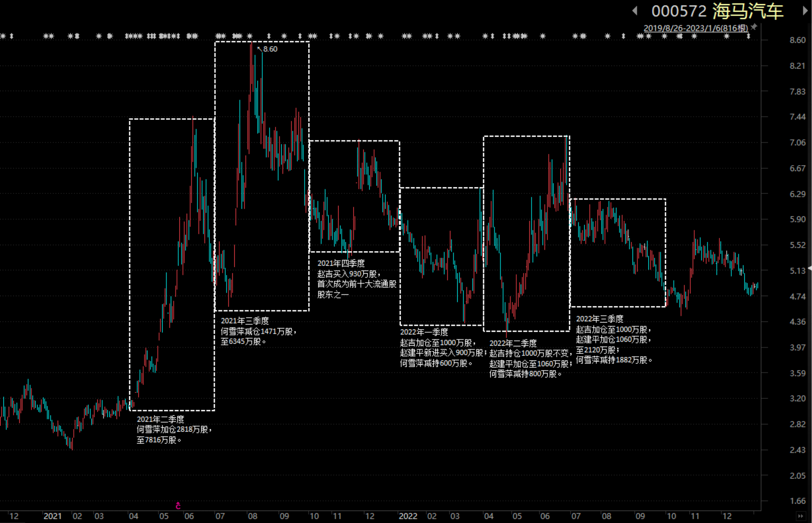The height and width of the screenshot is (523, 812).
Task: Click the 1.66 price at axis bottom
Action: click(797, 501)
